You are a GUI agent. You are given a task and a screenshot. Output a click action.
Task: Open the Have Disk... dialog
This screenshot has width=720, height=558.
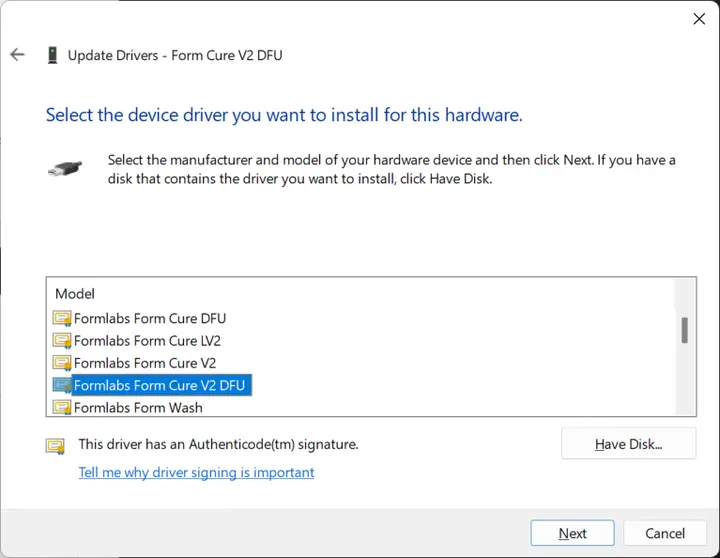coord(628,444)
